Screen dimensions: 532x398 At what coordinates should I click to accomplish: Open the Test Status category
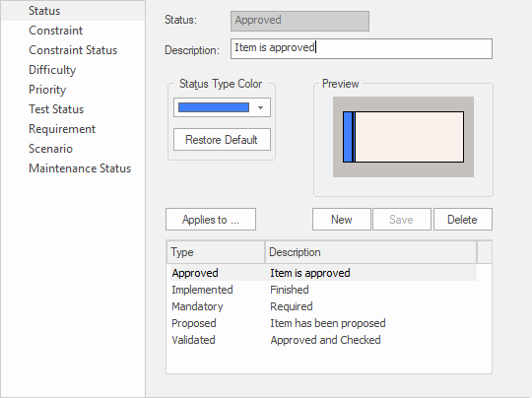56,109
